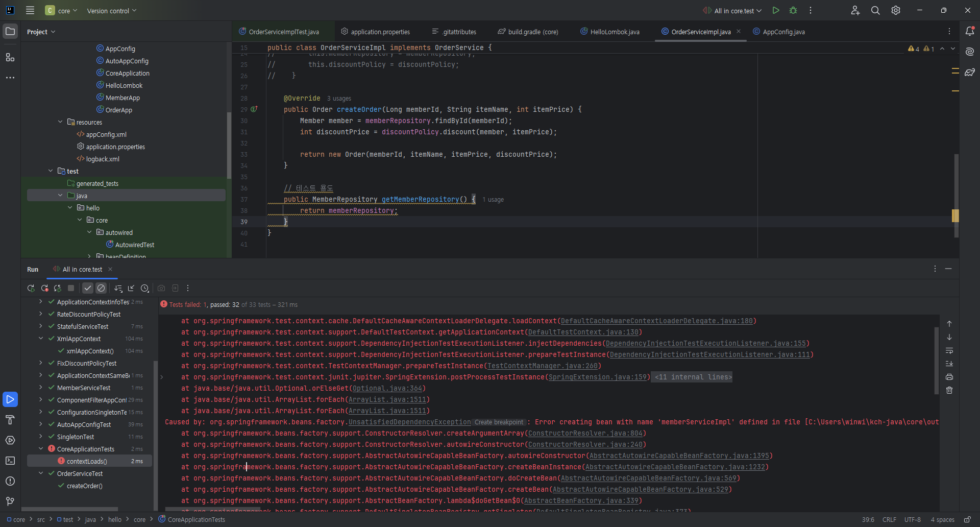Collapse the autowired package
This screenshot has width=980, height=527.
pos(89,232)
